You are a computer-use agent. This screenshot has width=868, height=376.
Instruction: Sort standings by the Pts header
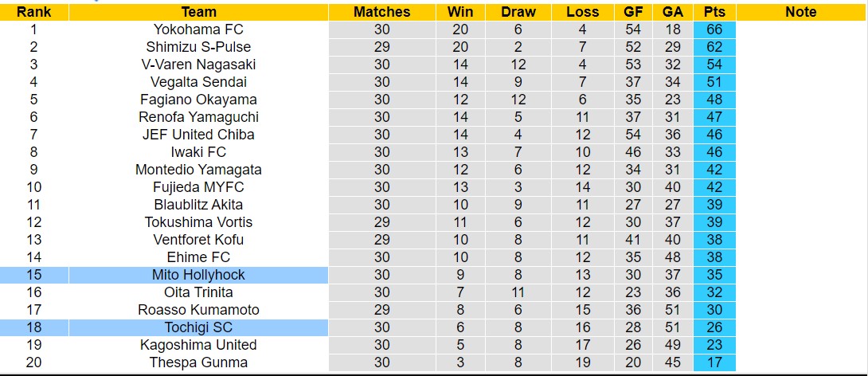[714, 12]
